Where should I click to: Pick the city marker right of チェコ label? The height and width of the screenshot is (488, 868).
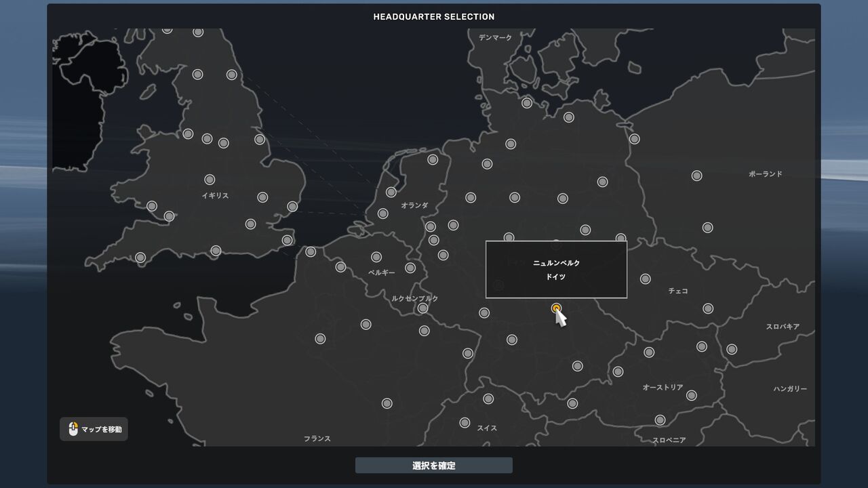tap(708, 308)
